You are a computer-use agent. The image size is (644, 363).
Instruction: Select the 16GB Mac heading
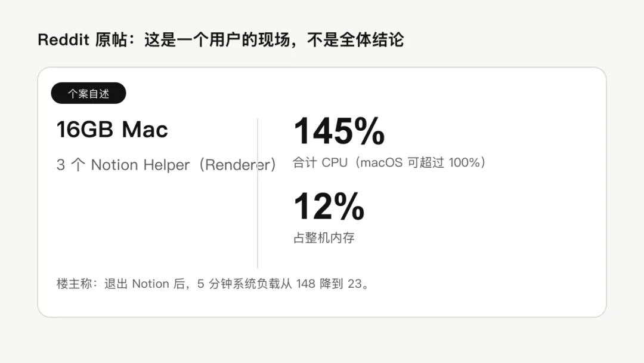tap(112, 130)
